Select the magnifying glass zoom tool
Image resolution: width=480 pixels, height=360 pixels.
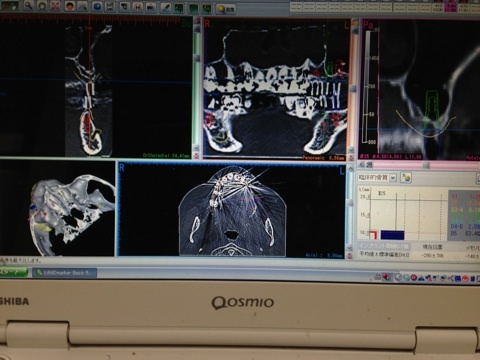[29, 5]
